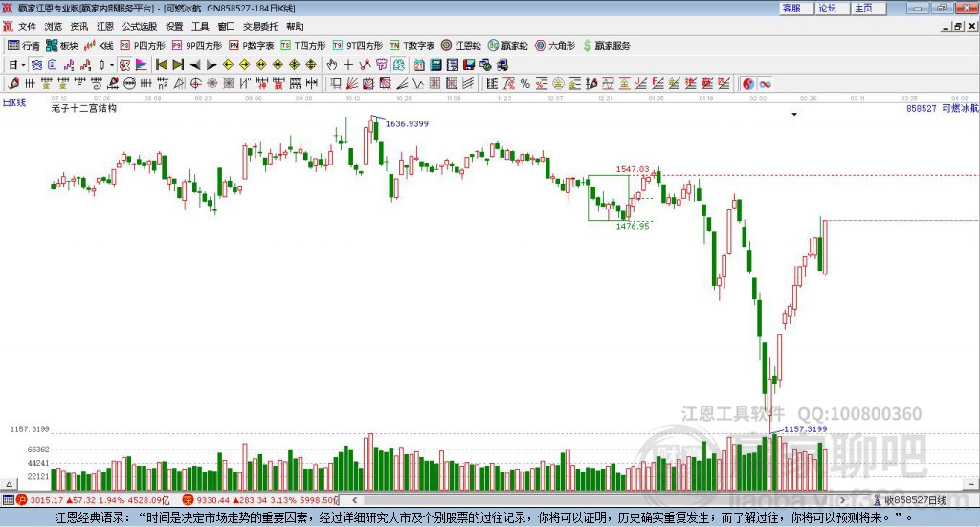Image resolution: width=980 pixels, height=527 pixels.
Task: Click the horizontal scrollbar right arrow
Action: 842,500
